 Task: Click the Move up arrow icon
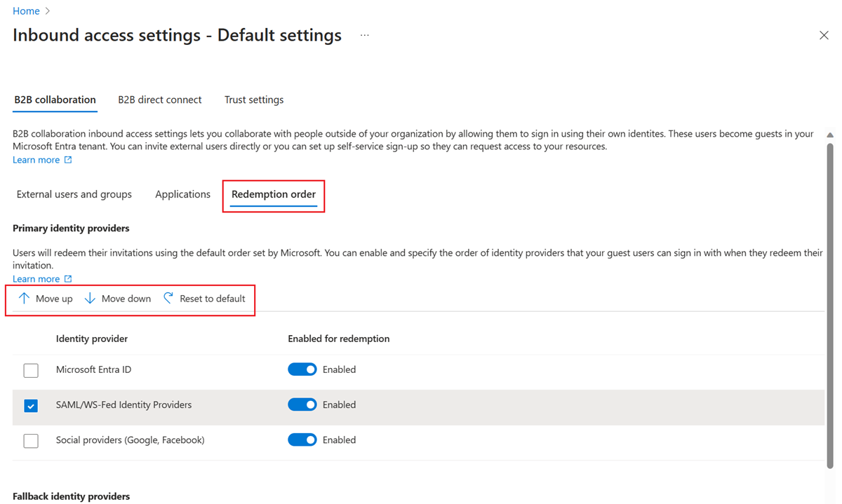24,299
